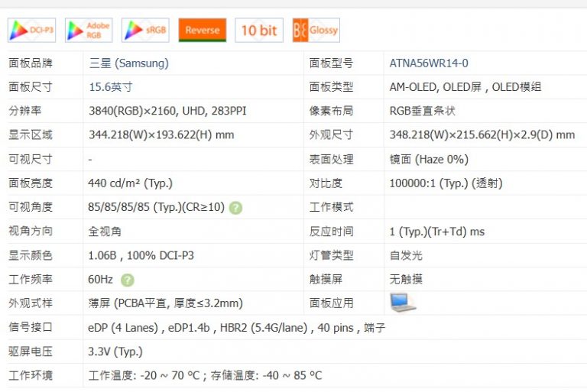The width and height of the screenshot is (587, 392).
Task: Click help icon next to 60Hz
Action: [127, 280]
